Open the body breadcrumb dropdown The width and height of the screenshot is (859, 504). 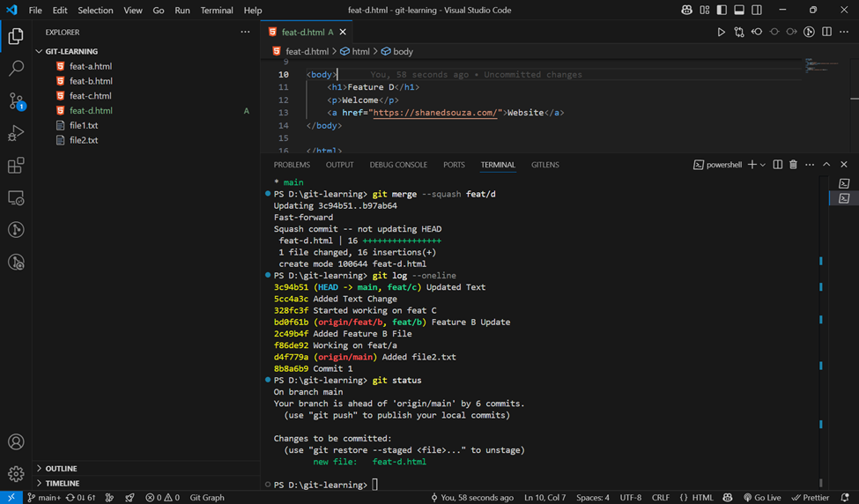click(397, 51)
